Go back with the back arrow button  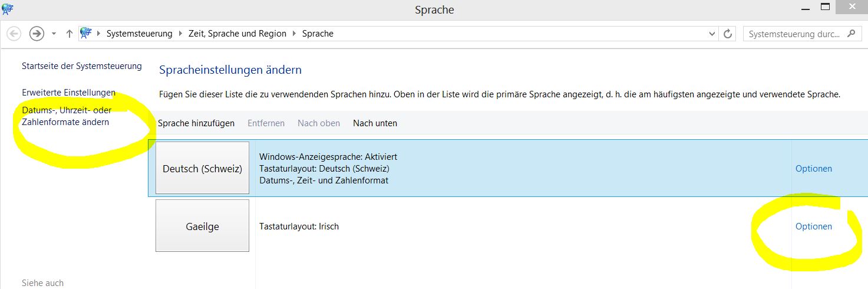click(14, 34)
